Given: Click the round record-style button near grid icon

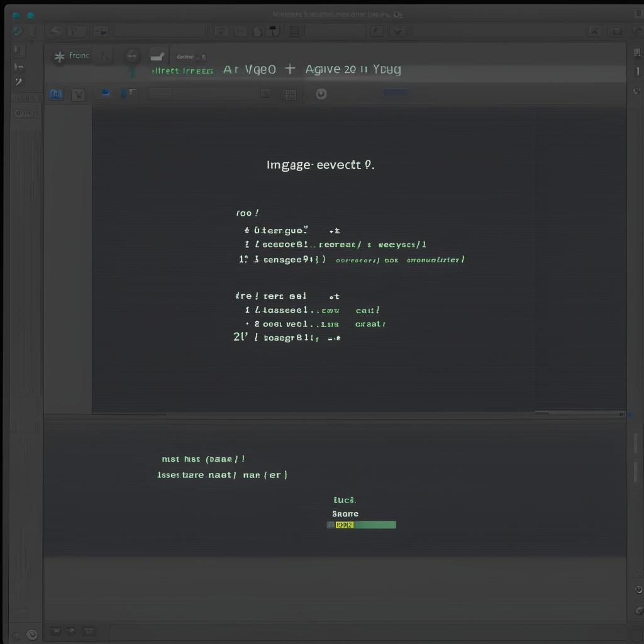Looking at the screenshot, I should coord(321,94).
